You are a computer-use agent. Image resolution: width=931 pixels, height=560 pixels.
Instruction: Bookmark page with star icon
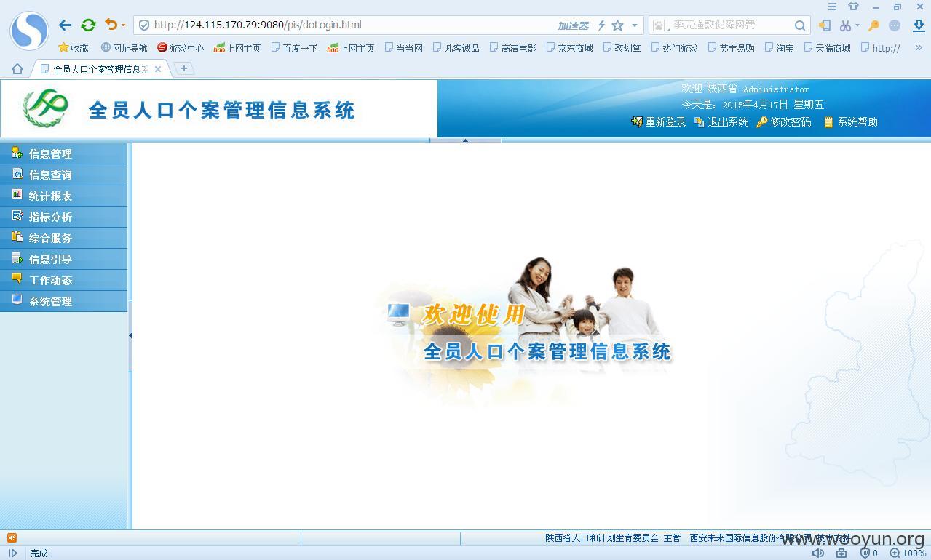(x=617, y=25)
